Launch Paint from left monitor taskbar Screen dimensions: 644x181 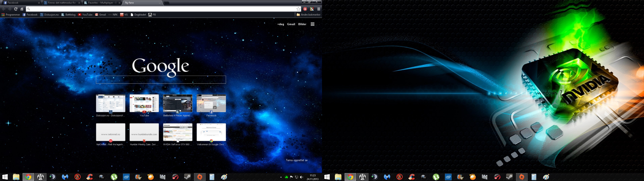224,177
